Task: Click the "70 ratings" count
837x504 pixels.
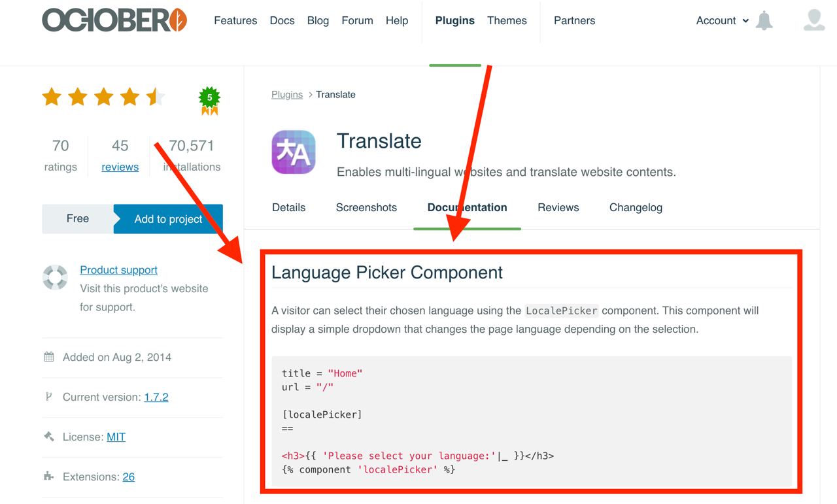Action: click(x=60, y=155)
